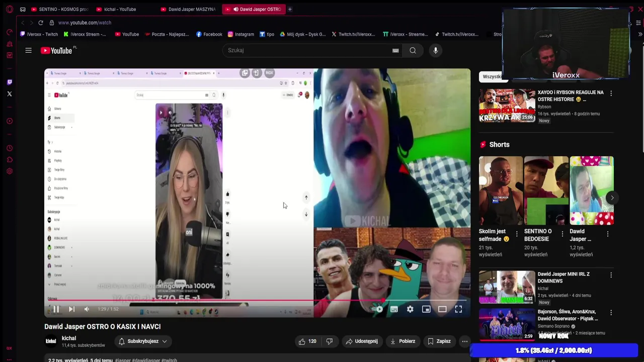The image size is (644, 362).
Task: Switch to SENTINO - KOSMOS tab
Action: pos(59,9)
